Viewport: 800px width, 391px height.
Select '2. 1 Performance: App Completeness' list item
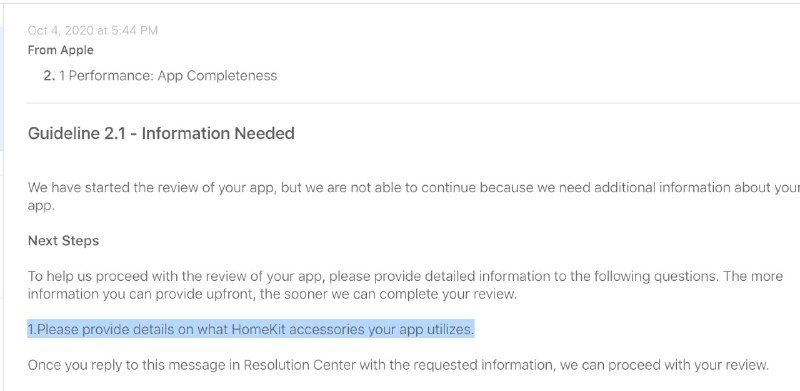(x=160, y=76)
